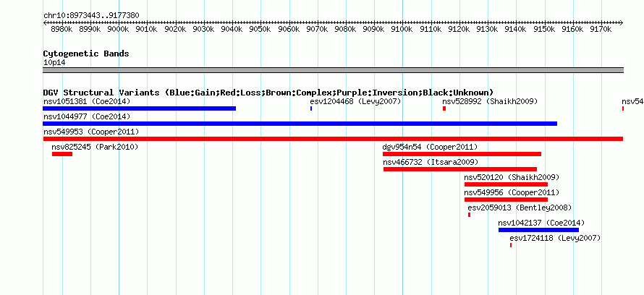The height and width of the screenshot is (295, 644).
Task: Click the 8980k ruler label
Action: 62,30
